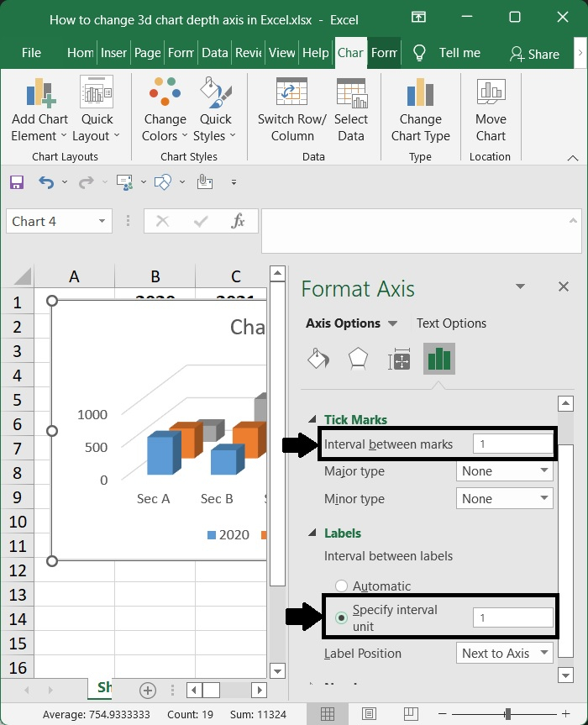Open the Axis Options bar chart tab
Screen dimensions: 588x725
(439, 359)
